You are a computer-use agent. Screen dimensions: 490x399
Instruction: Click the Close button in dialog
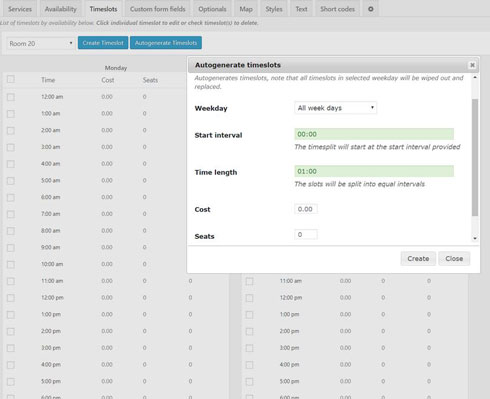[x=454, y=258]
